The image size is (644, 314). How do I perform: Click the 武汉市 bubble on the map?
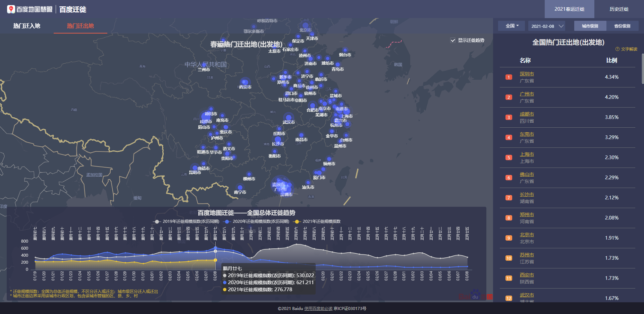pyautogui.click(x=288, y=118)
